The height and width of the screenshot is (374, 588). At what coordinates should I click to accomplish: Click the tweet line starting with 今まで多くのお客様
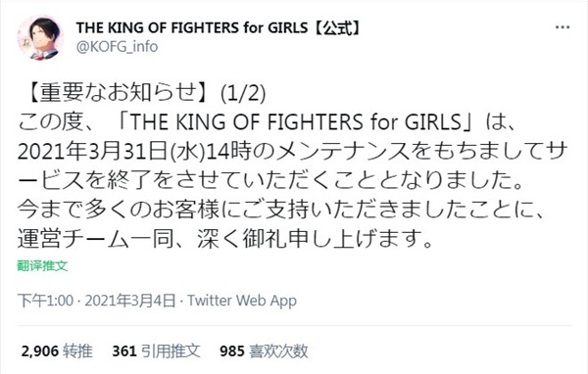click(281, 210)
